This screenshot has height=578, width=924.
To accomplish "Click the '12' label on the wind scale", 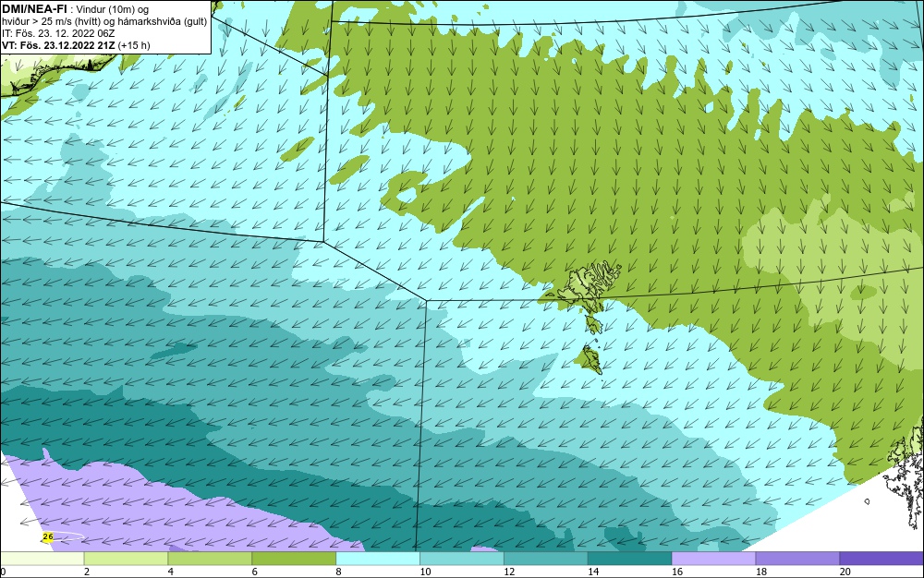I will 509,572.
